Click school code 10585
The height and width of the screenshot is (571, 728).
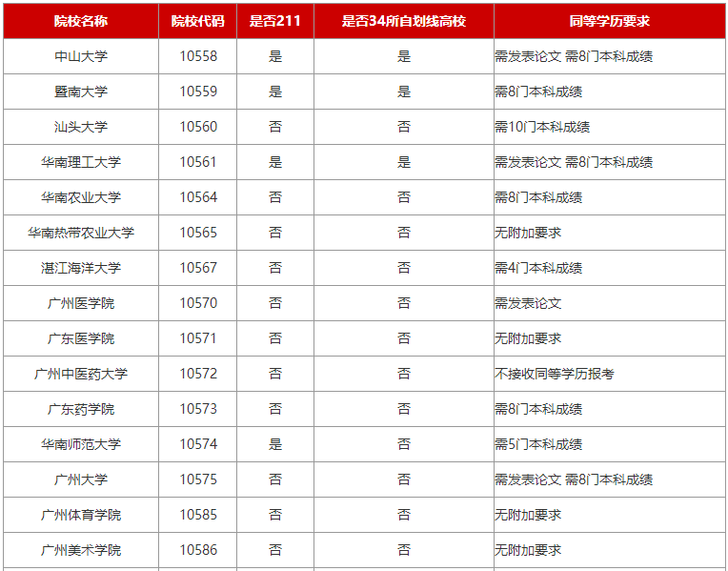[198, 516]
